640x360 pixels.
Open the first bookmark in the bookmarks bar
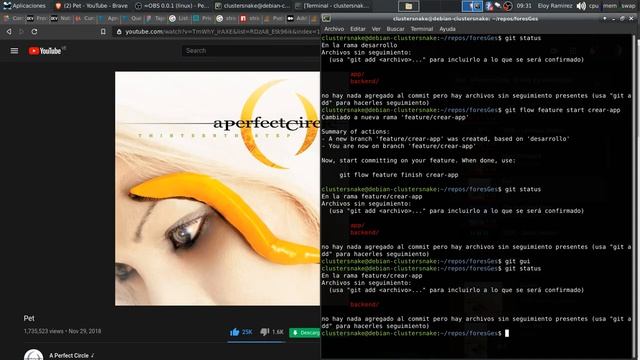[x=13, y=18]
